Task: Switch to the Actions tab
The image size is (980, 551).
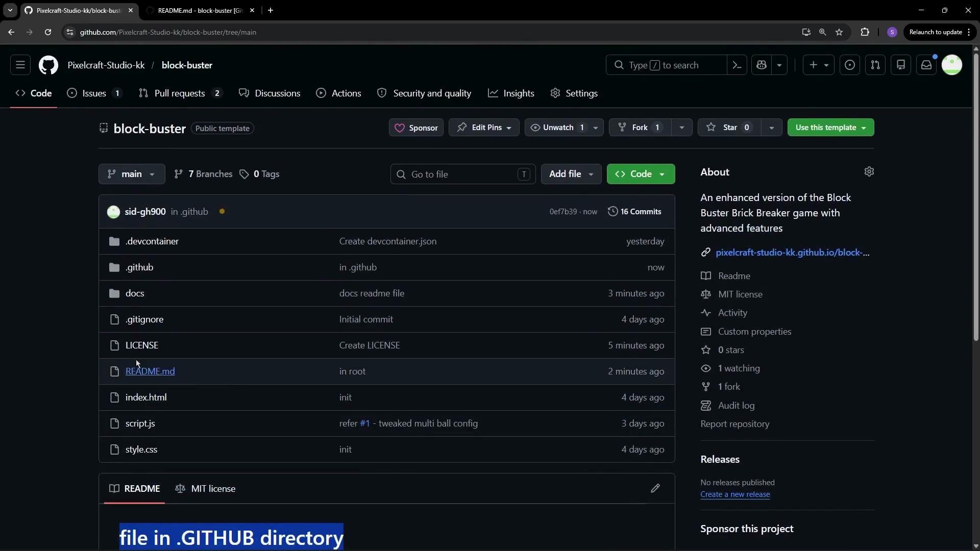Action: pyautogui.click(x=339, y=93)
